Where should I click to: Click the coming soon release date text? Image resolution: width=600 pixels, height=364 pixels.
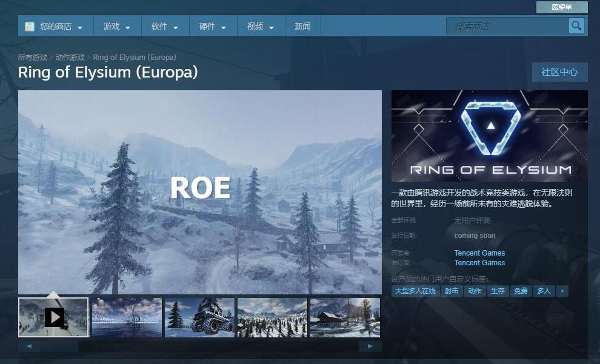point(475,236)
